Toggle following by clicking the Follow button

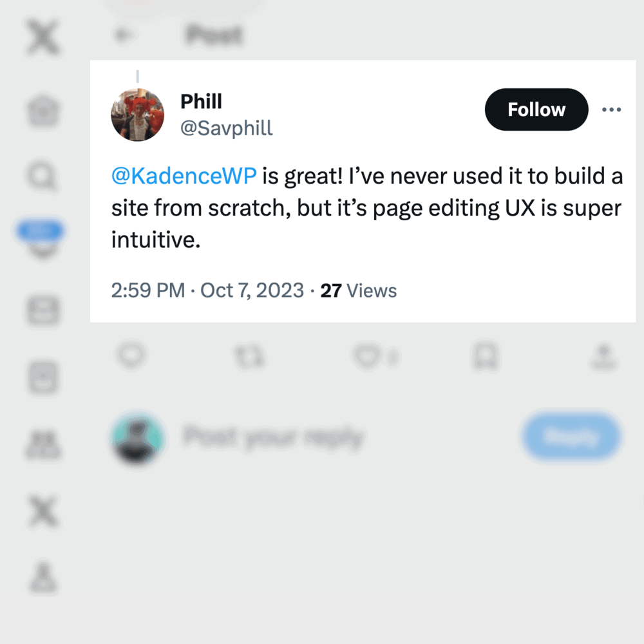536,109
